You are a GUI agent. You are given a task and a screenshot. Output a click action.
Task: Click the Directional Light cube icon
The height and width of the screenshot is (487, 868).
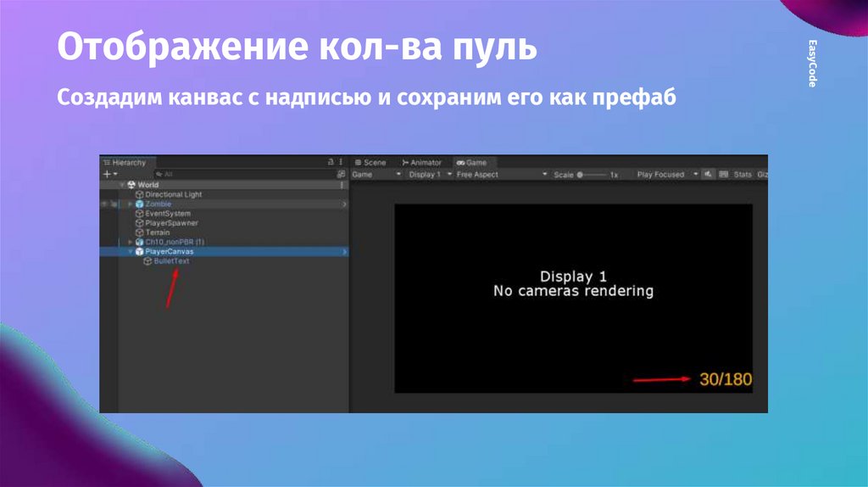[x=140, y=194]
